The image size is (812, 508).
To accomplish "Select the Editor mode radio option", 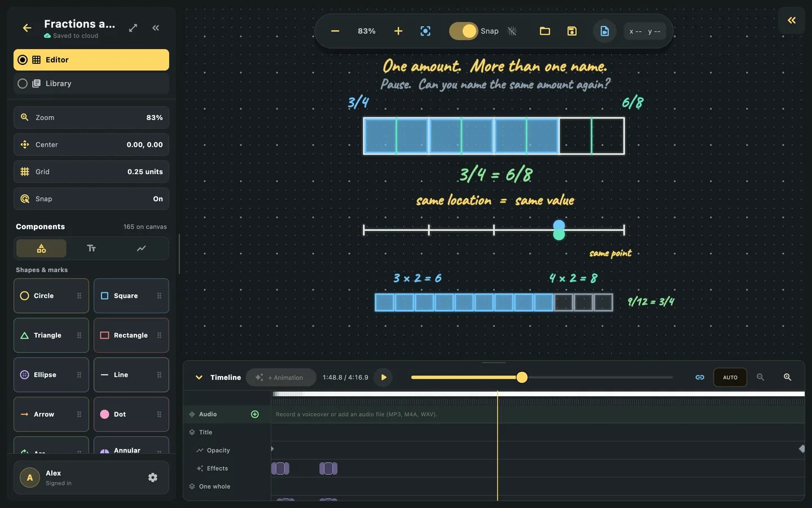I will point(91,60).
